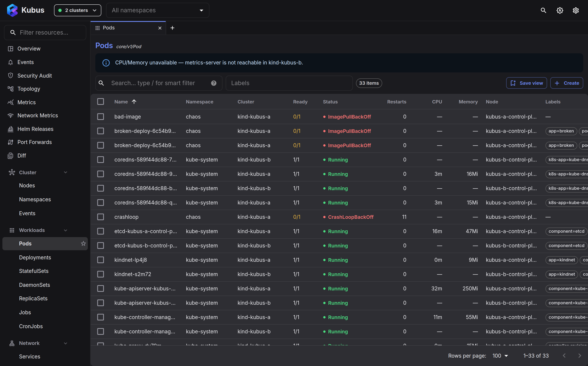The width and height of the screenshot is (588, 366).
Task: Star the Pods sidebar item
Action: (x=83, y=243)
